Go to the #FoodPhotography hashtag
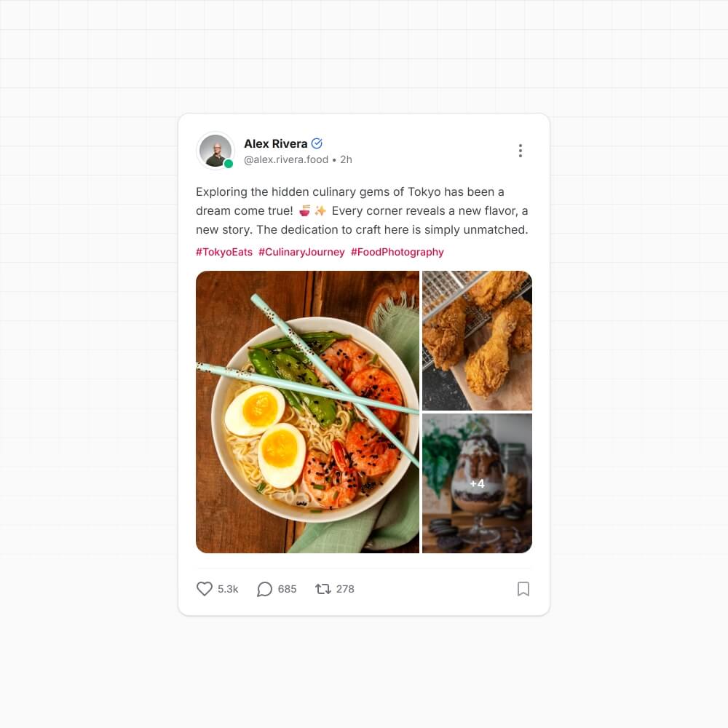The width and height of the screenshot is (728, 728). 397,252
